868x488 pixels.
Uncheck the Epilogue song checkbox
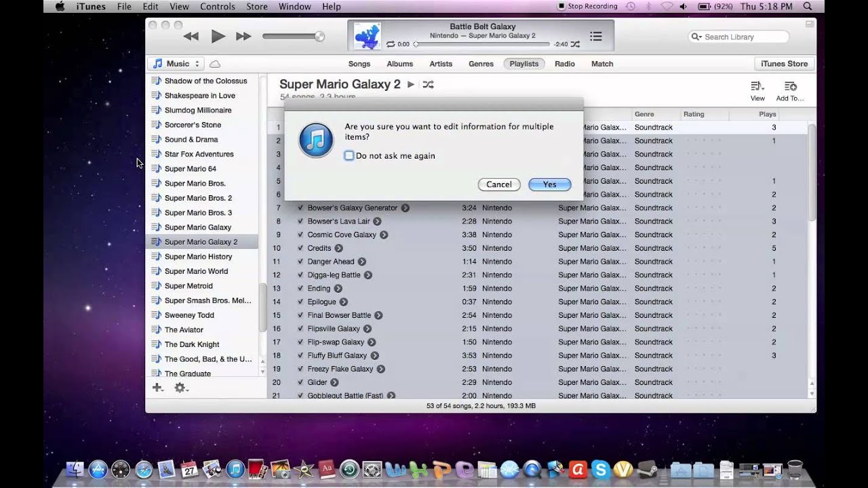[x=300, y=302]
